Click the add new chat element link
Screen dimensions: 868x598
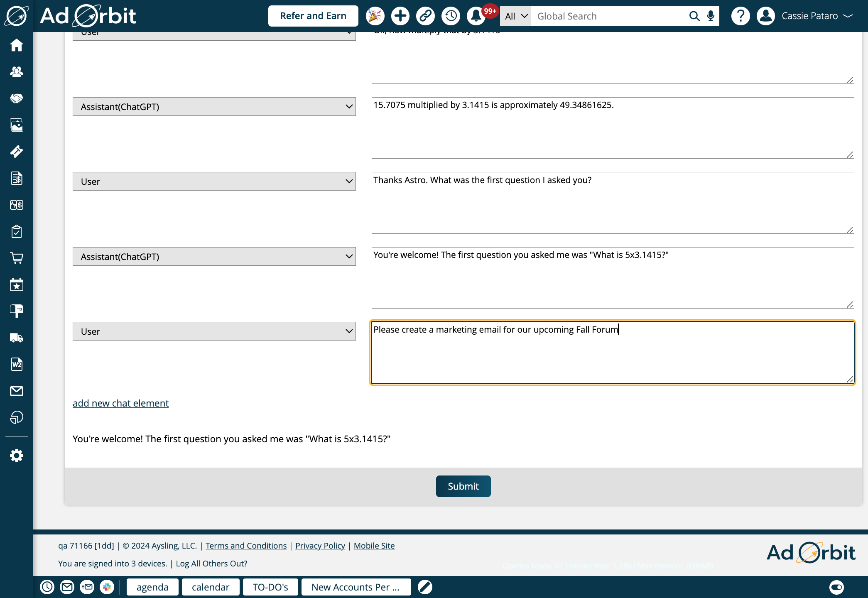[120, 403]
